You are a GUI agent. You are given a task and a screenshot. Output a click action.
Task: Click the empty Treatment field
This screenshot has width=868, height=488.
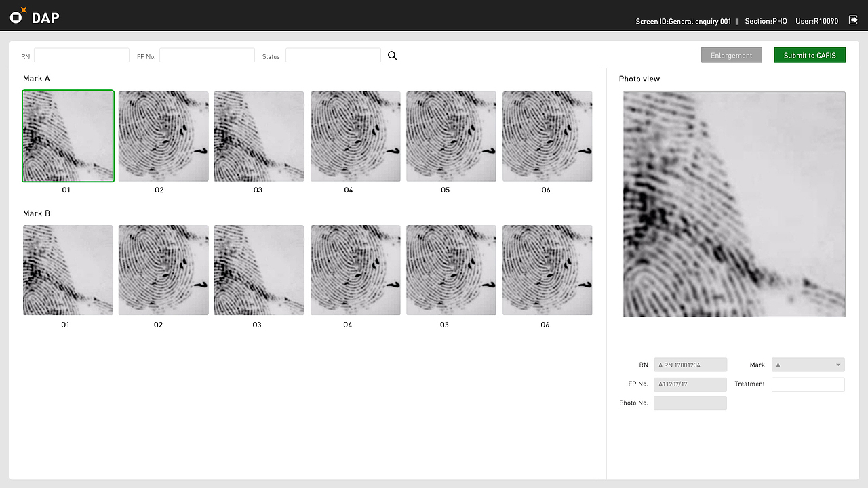pos(808,384)
